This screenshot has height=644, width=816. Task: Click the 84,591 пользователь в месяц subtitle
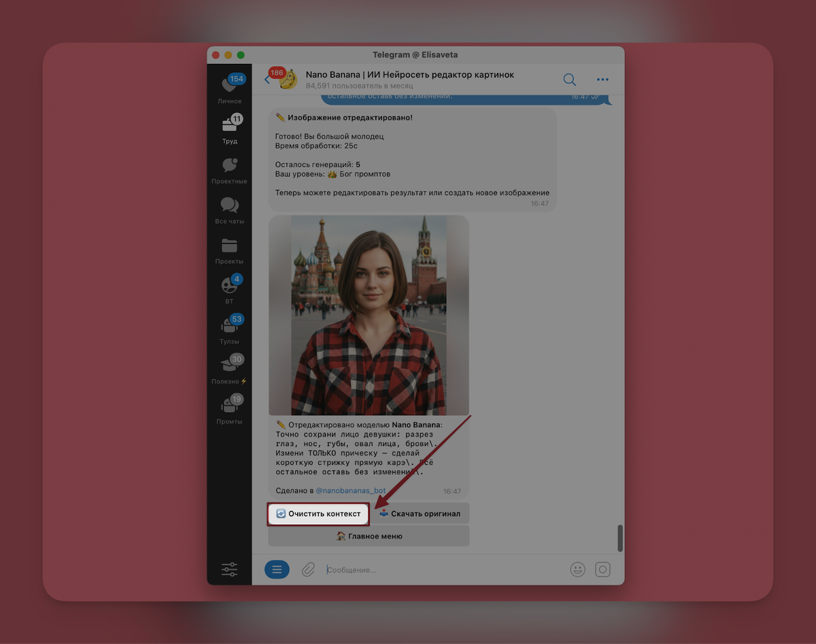coord(359,86)
